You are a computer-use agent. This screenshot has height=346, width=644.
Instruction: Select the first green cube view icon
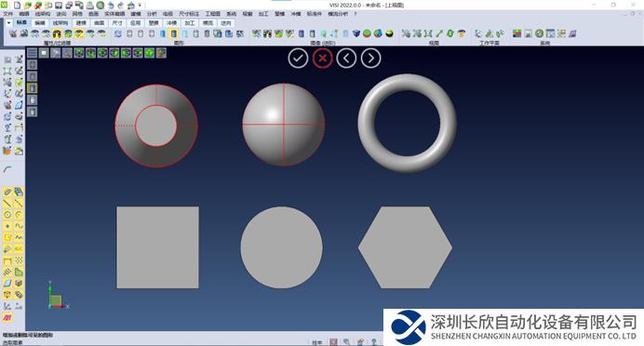click(x=79, y=52)
